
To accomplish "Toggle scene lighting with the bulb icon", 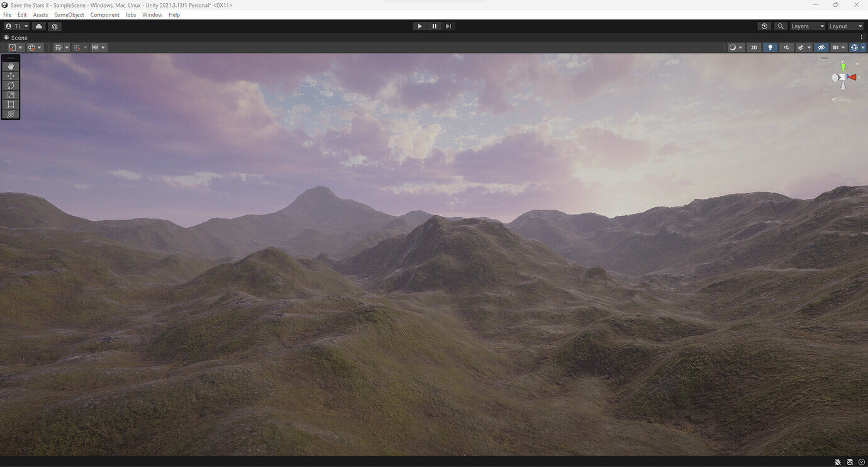I will coord(769,47).
